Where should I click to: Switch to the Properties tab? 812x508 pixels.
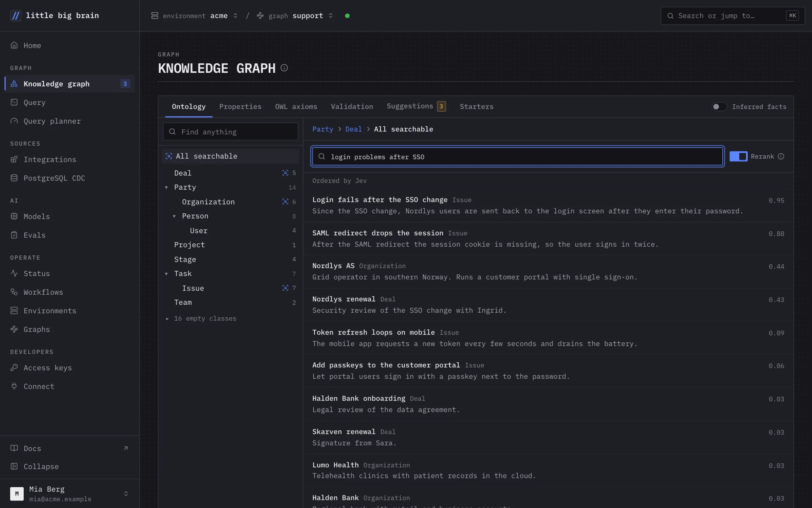click(x=240, y=107)
